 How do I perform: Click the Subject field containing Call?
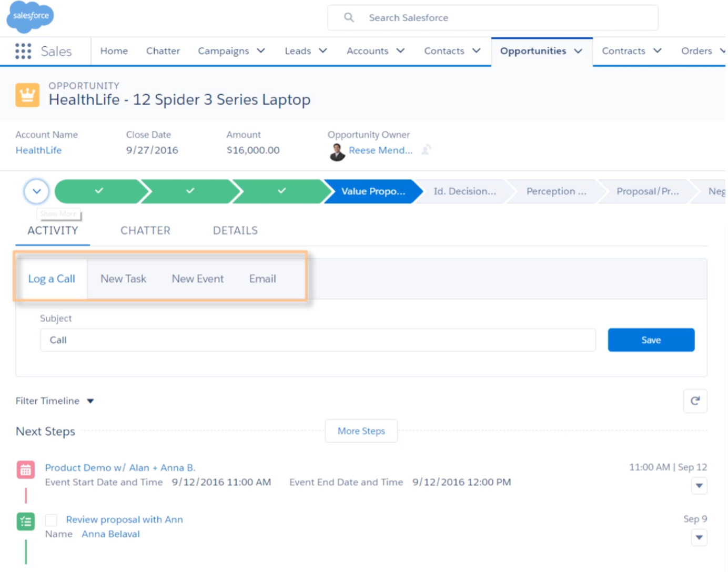pyautogui.click(x=318, y=340)
